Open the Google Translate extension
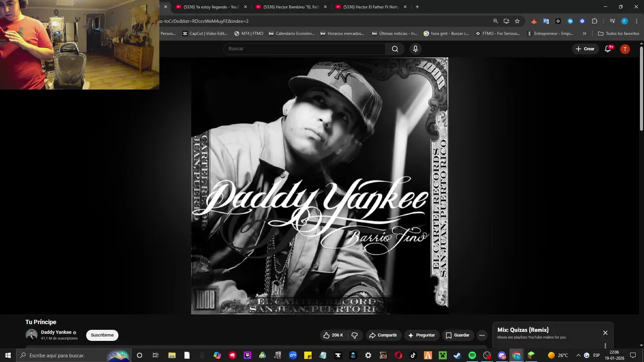 coord(546,21)
